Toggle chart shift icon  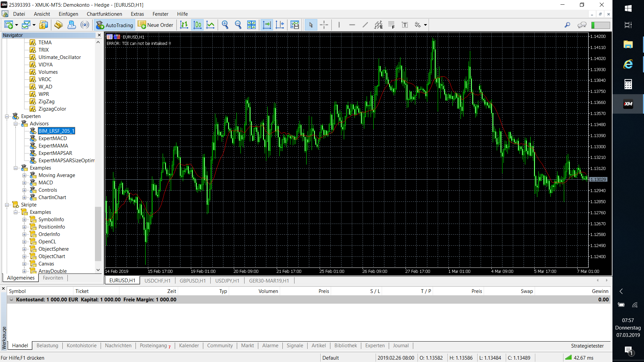tap(280, 25)
